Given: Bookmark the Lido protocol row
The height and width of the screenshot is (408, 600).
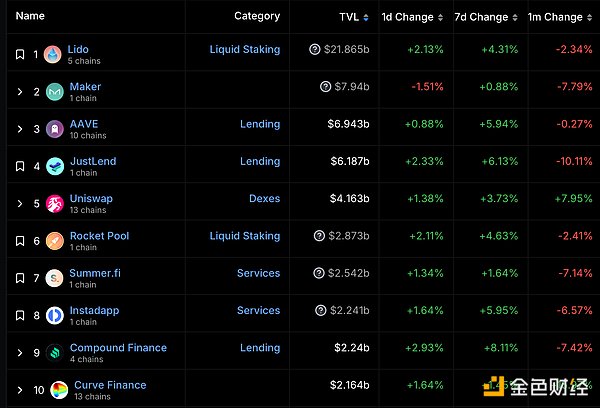Looking at the screenshot, I should click(19, 55).
